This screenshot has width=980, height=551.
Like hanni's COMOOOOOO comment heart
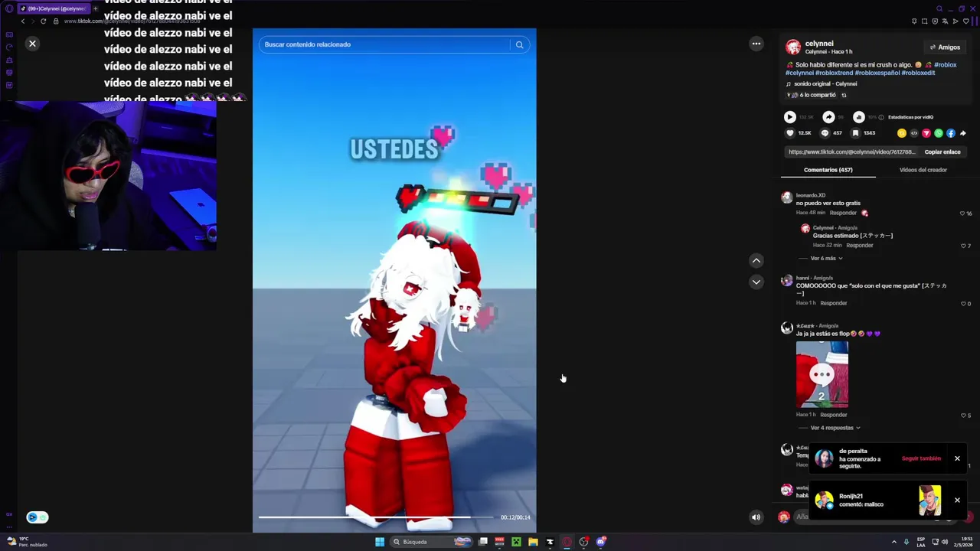tap(963, 304)
